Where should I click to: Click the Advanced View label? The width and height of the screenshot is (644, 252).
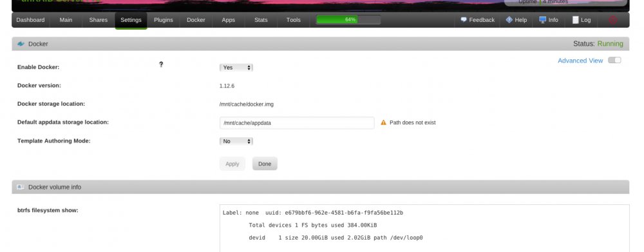click(580, 61)
